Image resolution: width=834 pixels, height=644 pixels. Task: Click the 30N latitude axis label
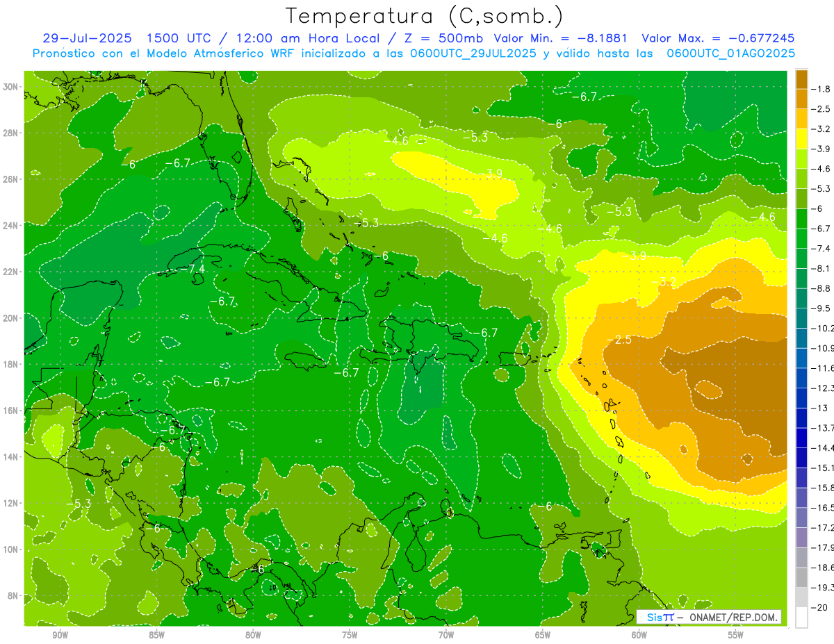(12, 87)
